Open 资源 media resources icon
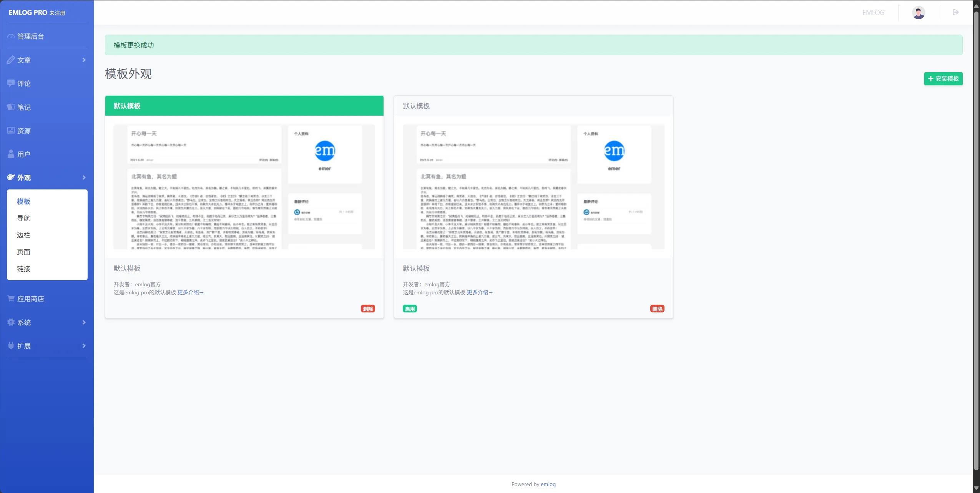The image size is (980, 493). click(11, 131)
